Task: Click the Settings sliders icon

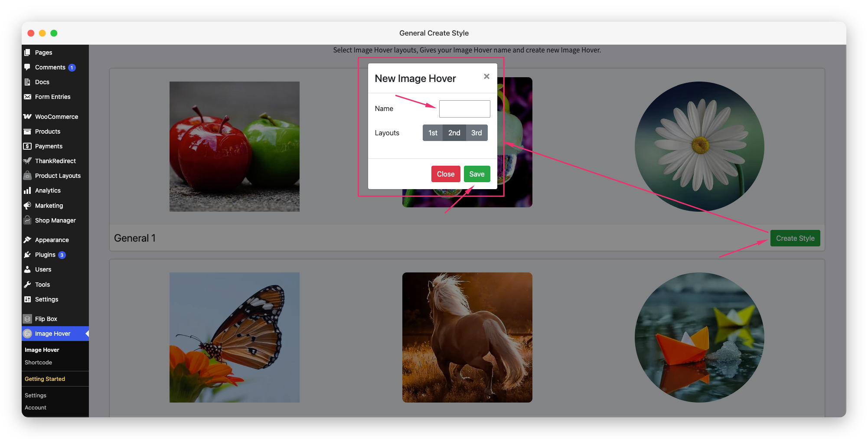Action: [27, 299]
